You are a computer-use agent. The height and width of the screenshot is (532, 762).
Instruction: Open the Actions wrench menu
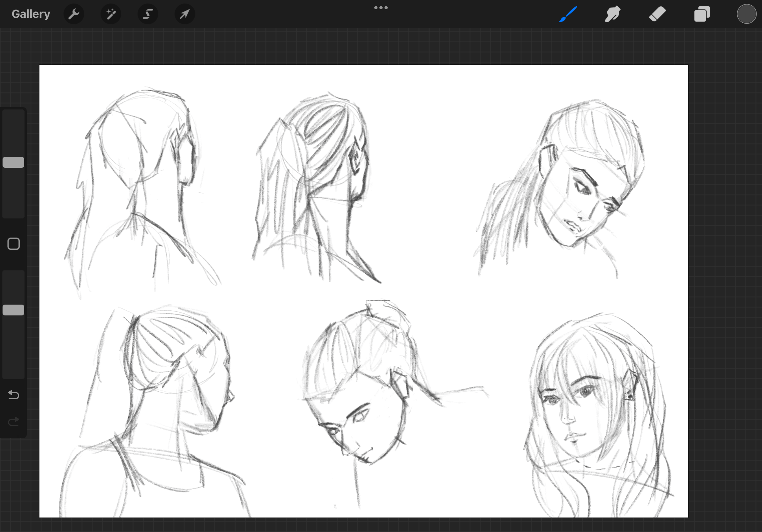(74, 14)
